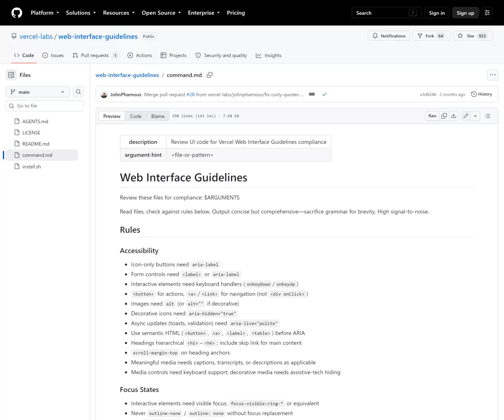This screenshot has width=504, height=420.
Task: Open the Raw file view
Action: pyautogui.click(x=432, y=116)
